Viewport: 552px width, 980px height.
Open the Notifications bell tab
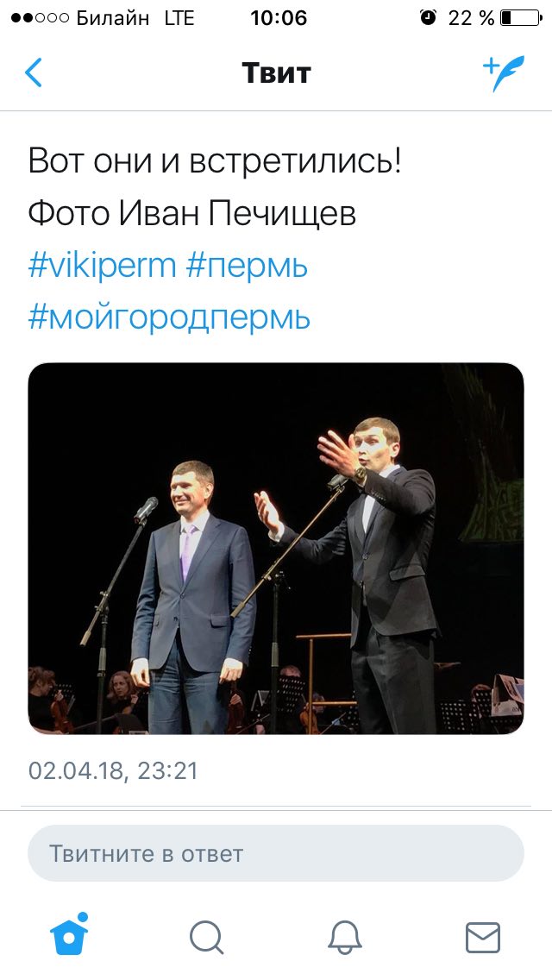coord(345,936)
